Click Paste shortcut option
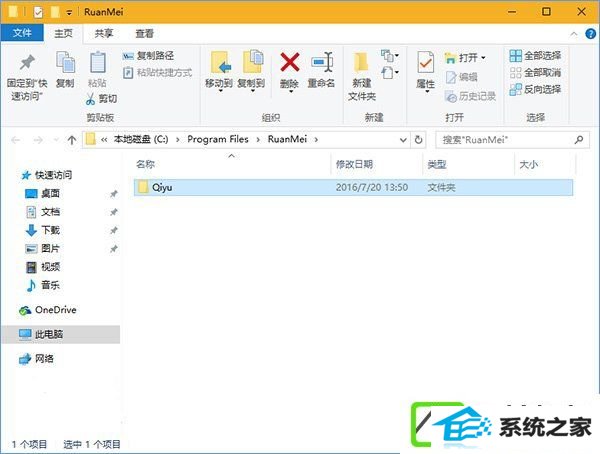 click(157, 73)
